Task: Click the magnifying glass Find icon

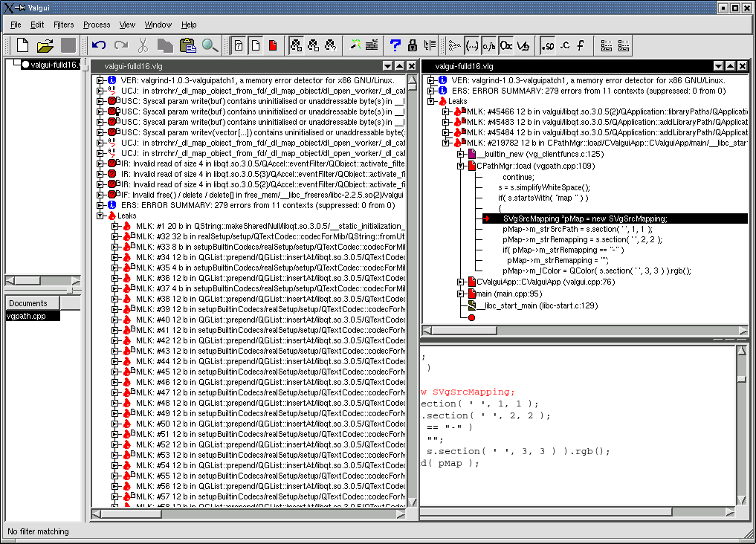Action: (210, 45)
